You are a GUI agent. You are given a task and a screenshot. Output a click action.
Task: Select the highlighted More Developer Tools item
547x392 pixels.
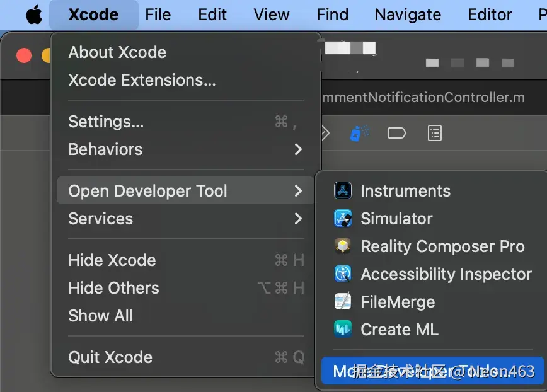pos(432,371)
